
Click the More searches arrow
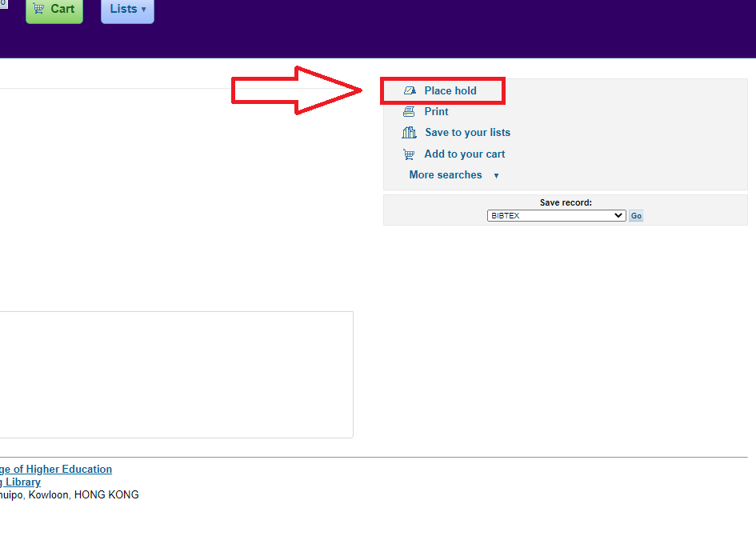496,176
